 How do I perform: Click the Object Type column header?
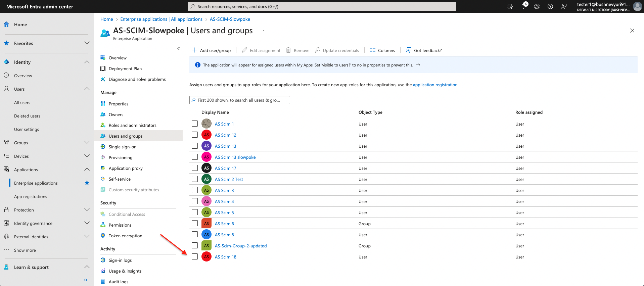pos(370,112)
